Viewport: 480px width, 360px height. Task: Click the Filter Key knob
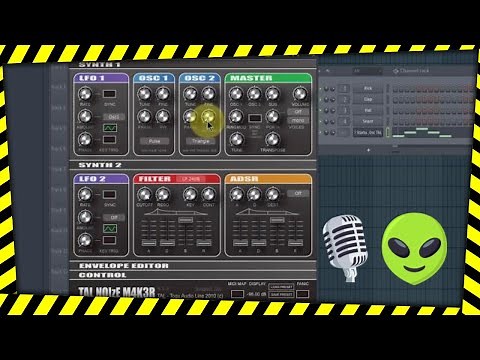pos(190,195)
